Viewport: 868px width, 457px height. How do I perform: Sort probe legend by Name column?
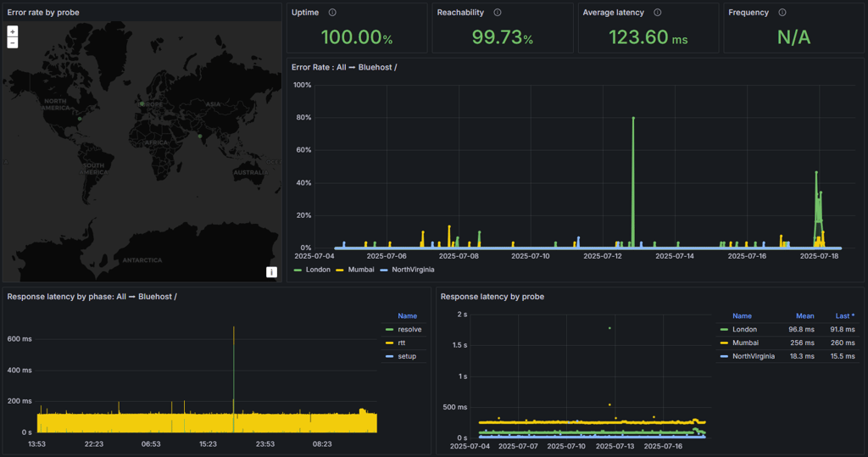pyautogui.click(x=742, y=315)
